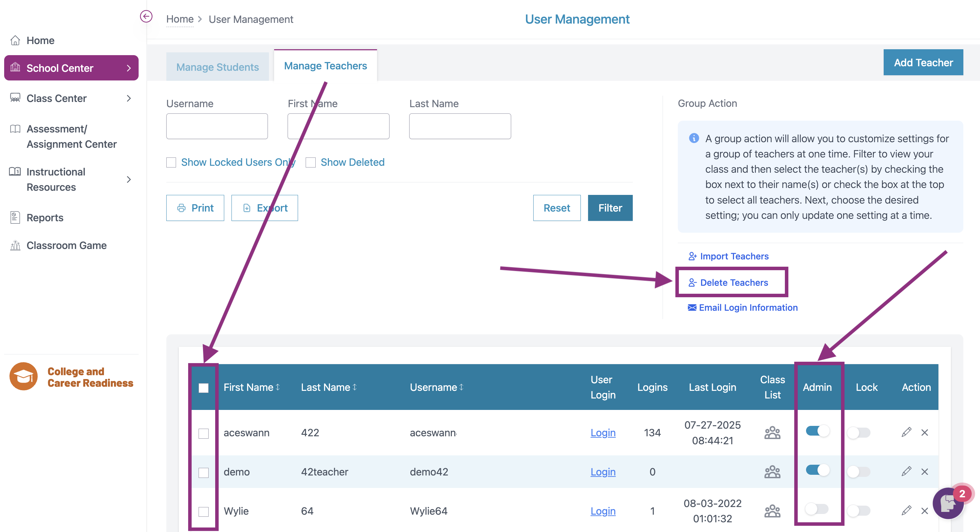Screen dimensions: 980x532
Task: Delete Wylie64 with the X icon
Action: coord(925,511)
